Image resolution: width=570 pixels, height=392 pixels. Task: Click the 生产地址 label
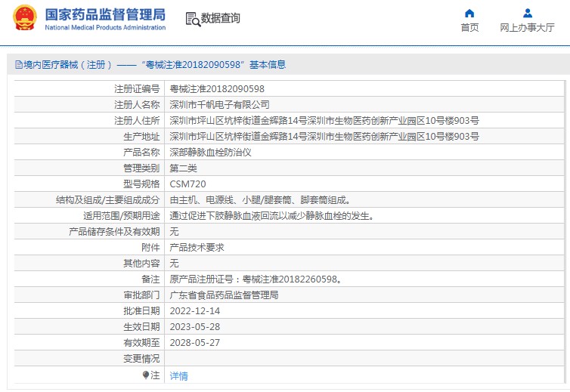142,137
